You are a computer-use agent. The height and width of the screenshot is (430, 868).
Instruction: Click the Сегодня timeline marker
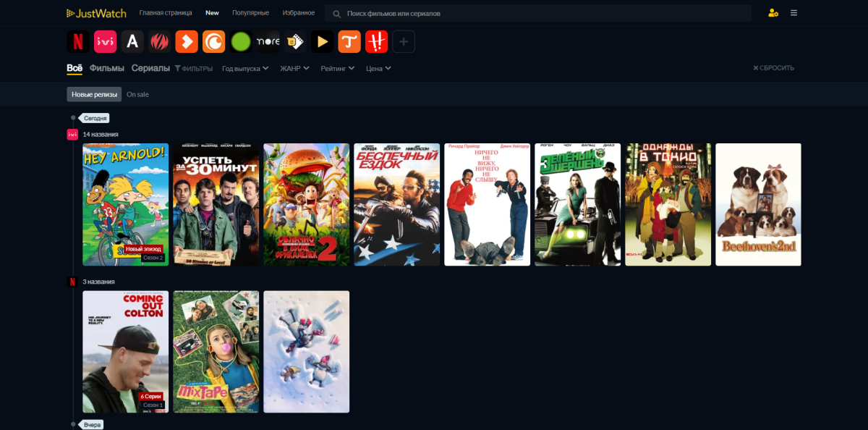pyautogui.click(x=95, y=118)
